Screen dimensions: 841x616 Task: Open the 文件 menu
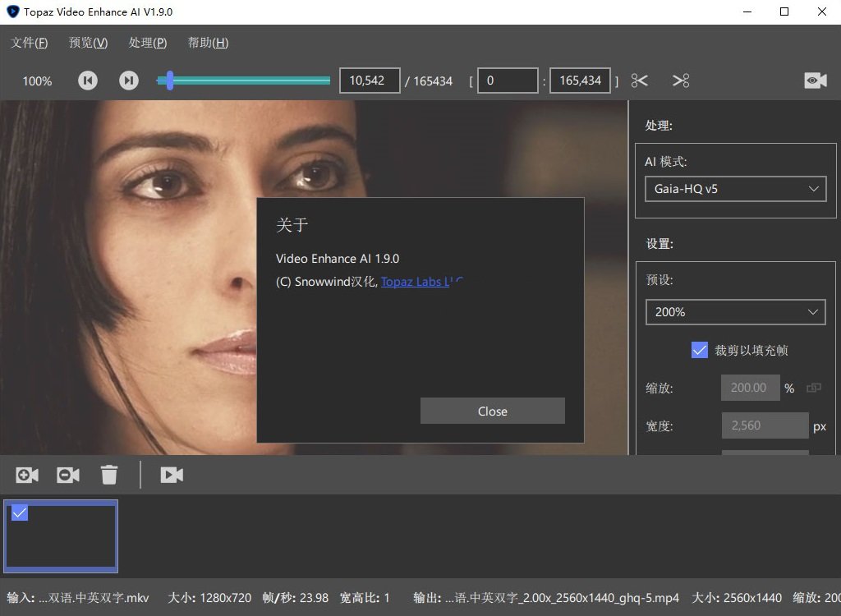[28, 43]
